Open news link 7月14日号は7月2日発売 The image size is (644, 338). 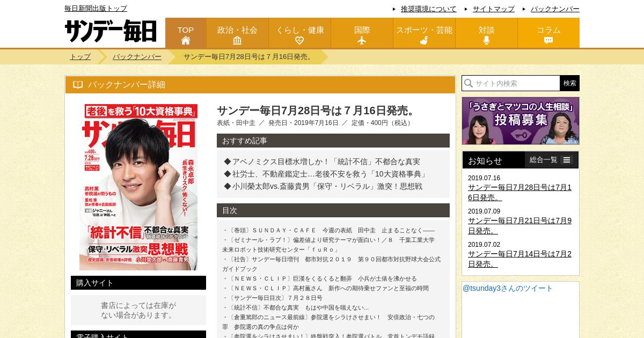click(519, 259)
